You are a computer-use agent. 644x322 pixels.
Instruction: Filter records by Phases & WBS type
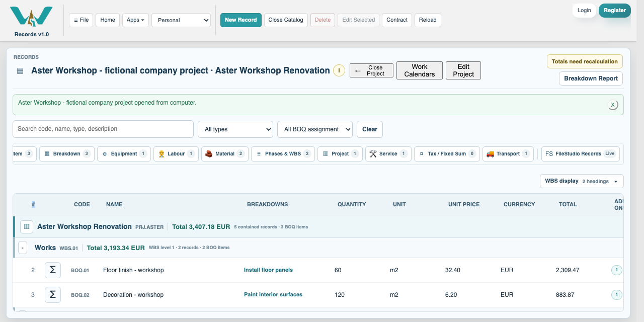(283, 154)
